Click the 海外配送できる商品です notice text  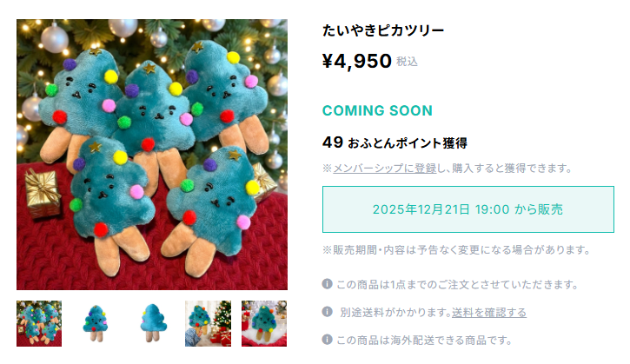[424, 341]
